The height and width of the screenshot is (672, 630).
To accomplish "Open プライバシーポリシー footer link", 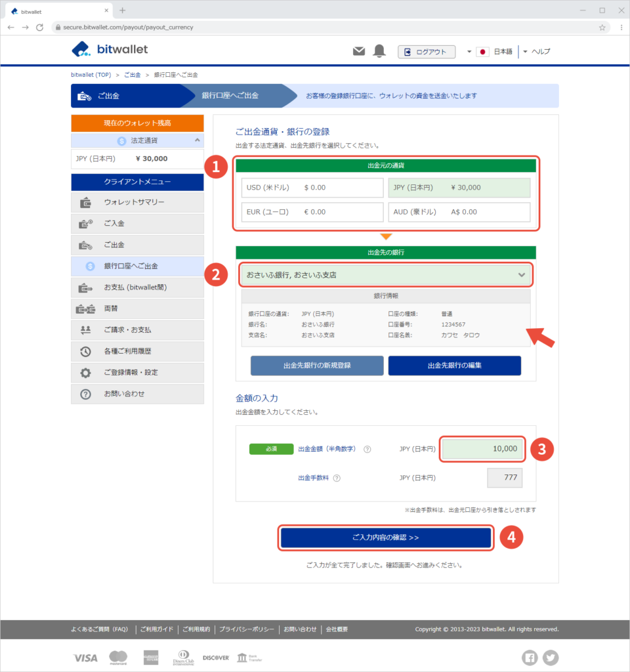I will [x=247, y=629].
